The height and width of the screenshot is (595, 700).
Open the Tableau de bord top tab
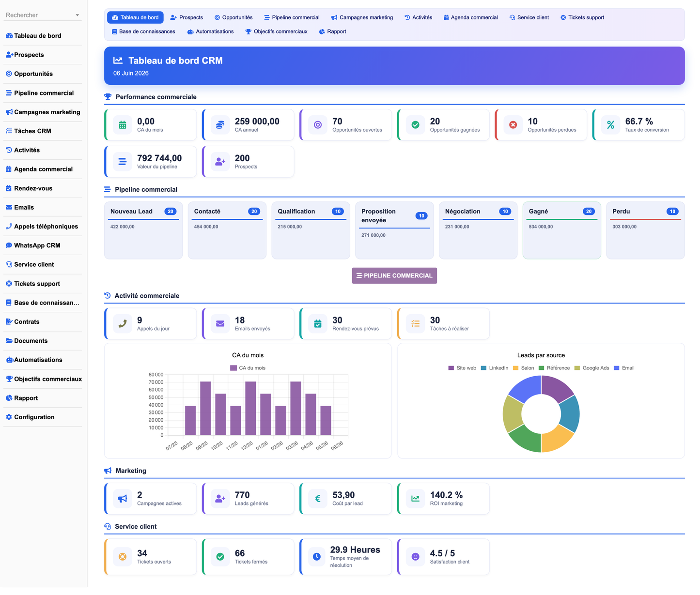point(135,17)
